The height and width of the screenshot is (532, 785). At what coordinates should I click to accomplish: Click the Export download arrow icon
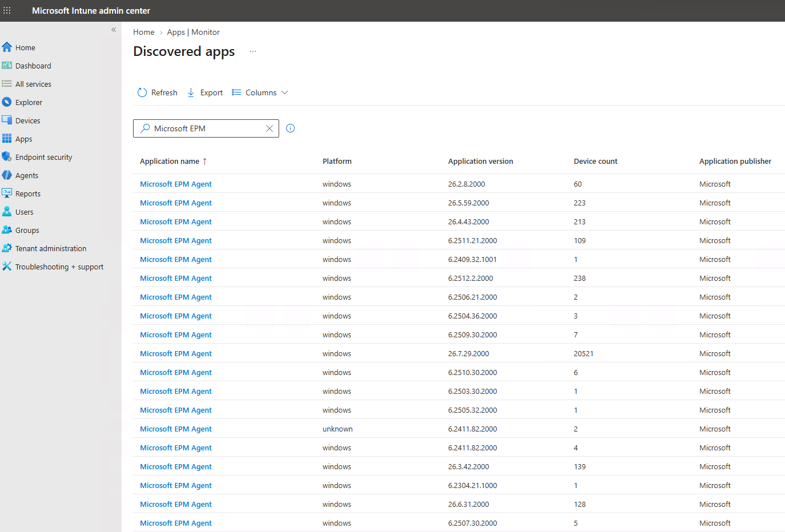(191, 92)
